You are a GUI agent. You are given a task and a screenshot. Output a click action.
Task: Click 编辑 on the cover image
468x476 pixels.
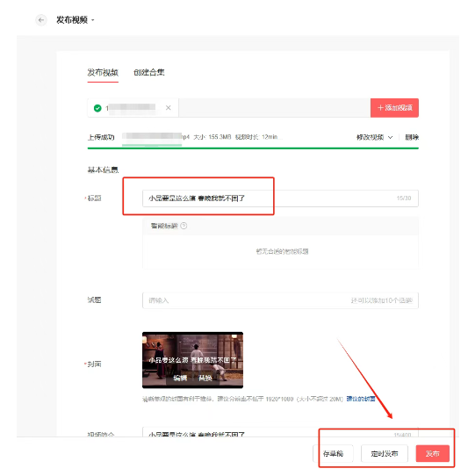[180, 378]
